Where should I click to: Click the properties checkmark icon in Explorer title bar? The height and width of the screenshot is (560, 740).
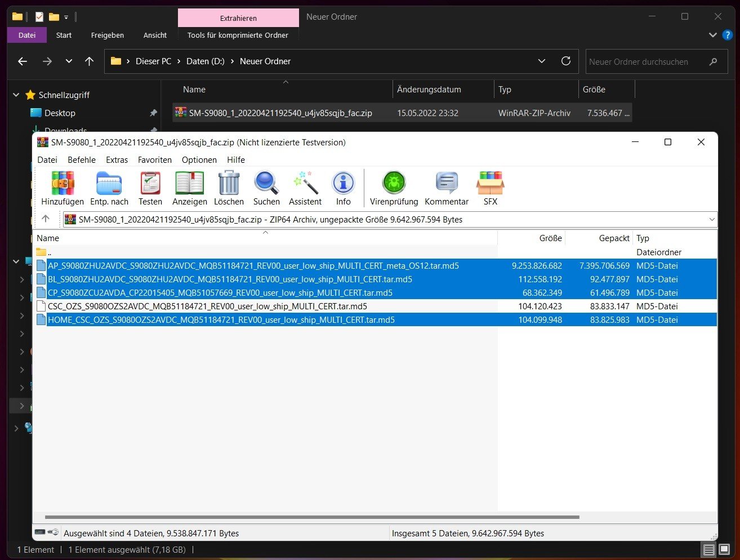tap(39, 17)
